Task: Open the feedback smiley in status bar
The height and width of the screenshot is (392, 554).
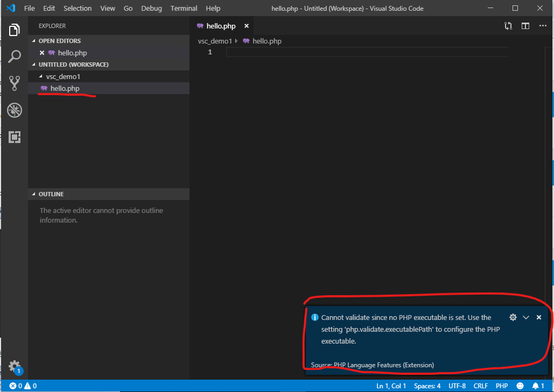Action: click(520, 386)
